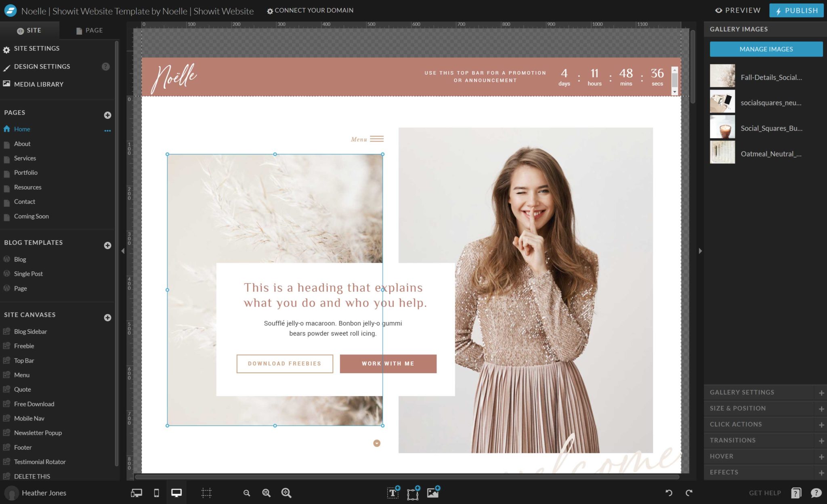
Task: Switch to mobile view icon
Action: coord(157,493)
